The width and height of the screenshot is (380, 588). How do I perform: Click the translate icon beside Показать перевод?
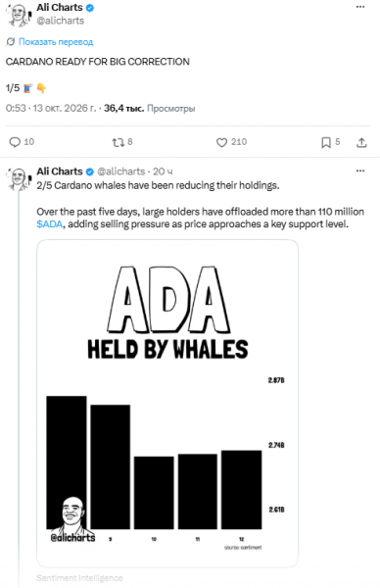click(x=10, y=41)
